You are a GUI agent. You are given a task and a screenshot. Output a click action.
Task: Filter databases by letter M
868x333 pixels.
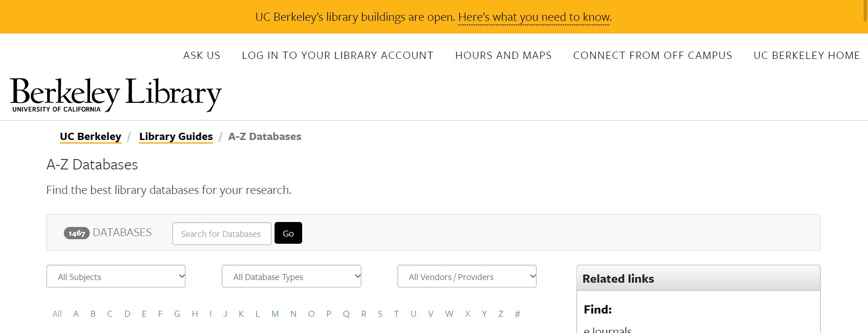pos(275,314)
